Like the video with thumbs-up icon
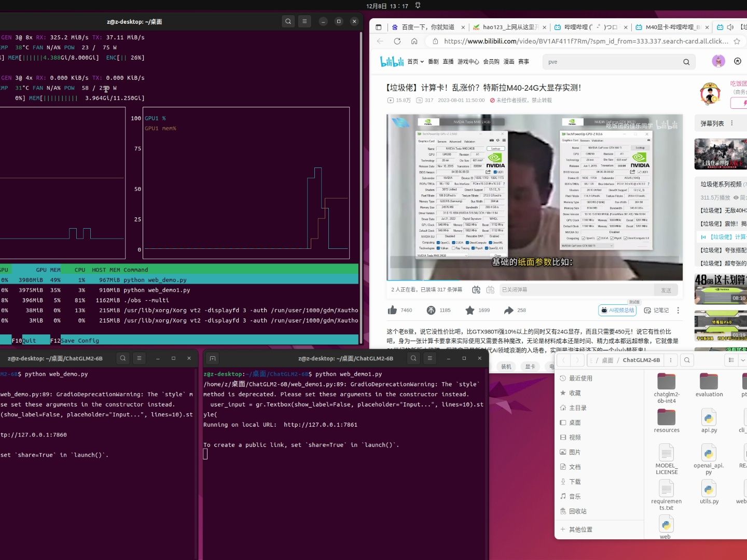 pyautogui.click(x=392, y=310)
